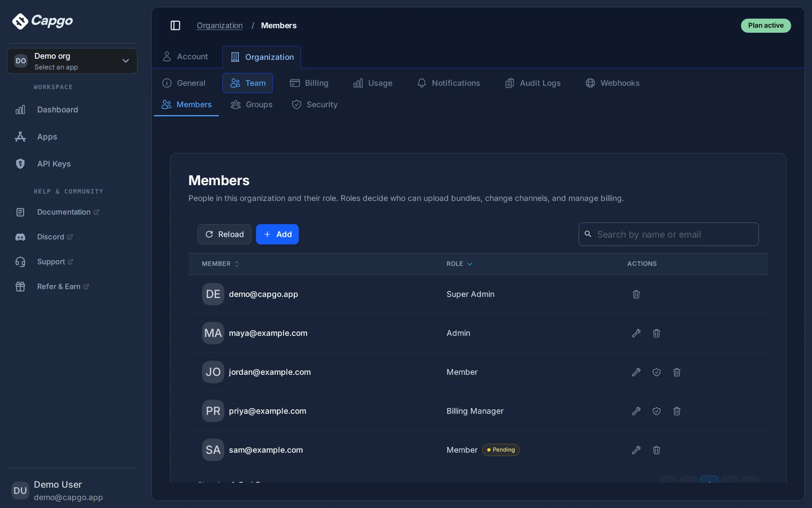Focus the Search by name or email field
This screenshot has height=508, width=812.
click(x=668, y=234)
